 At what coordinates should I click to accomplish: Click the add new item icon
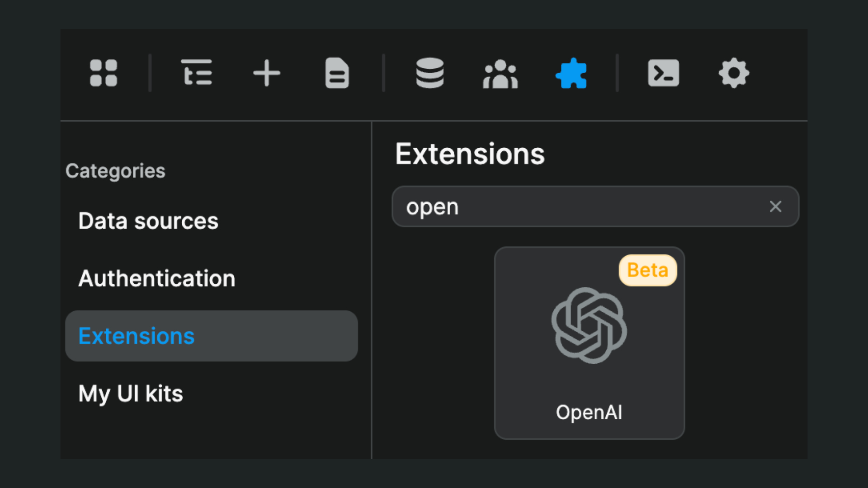267,74
